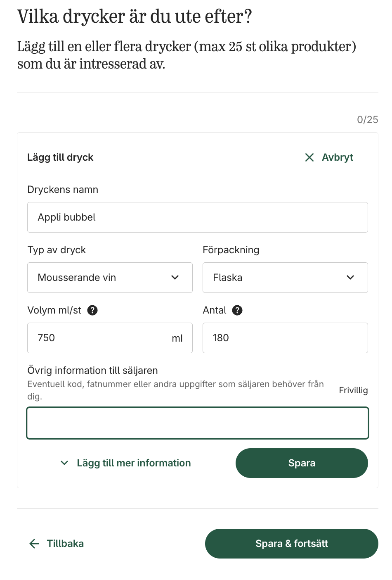Expand Lägg till mer information section

click(x=134, y=463)
